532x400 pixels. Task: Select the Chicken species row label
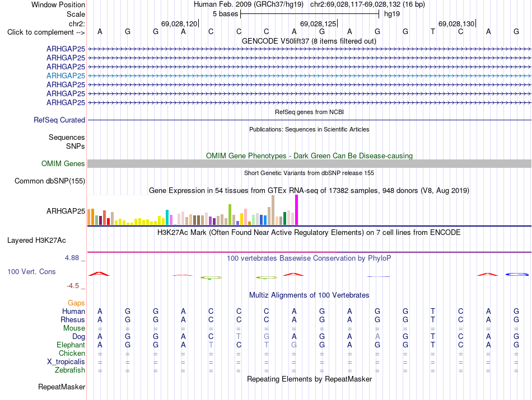[72, 353]
